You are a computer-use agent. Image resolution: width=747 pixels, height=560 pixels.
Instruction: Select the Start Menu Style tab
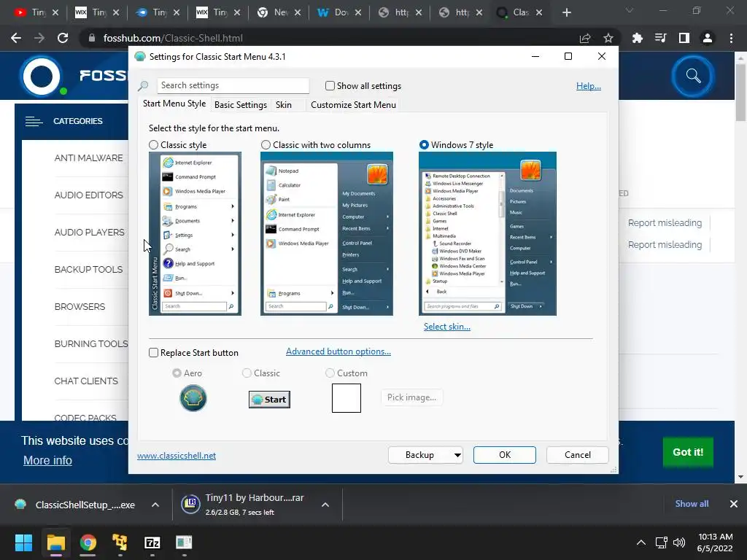pos(174,104)
